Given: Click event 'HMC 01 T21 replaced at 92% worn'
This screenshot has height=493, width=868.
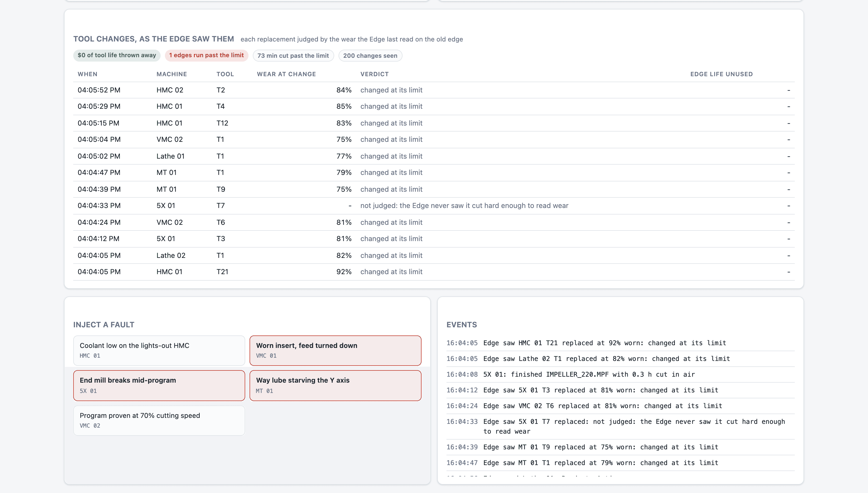Looking at the screenshot, I should (x=620, y=343).
